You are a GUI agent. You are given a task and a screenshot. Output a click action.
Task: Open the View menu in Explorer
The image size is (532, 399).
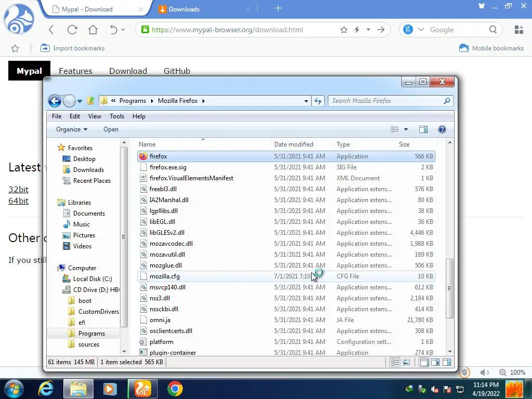point(95,116)
